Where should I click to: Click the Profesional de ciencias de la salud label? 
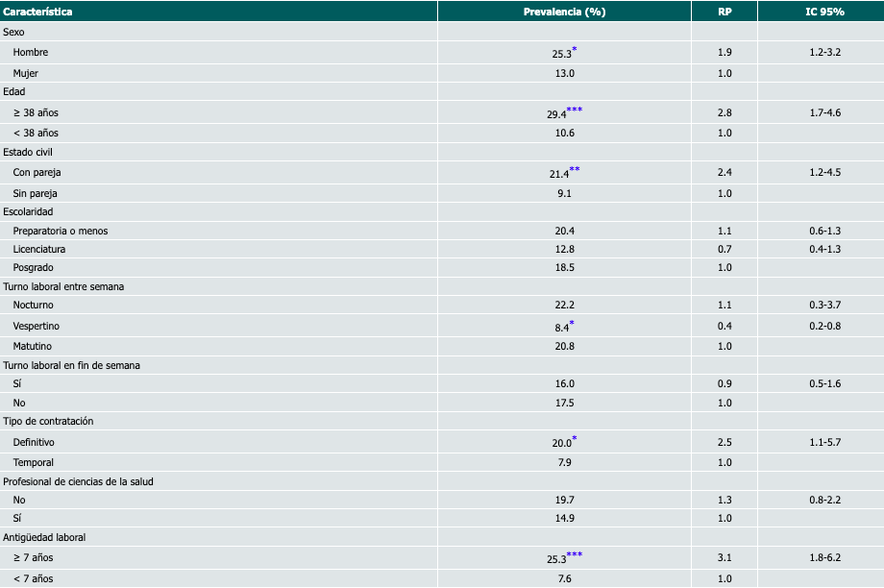click(x=78, y=481)
